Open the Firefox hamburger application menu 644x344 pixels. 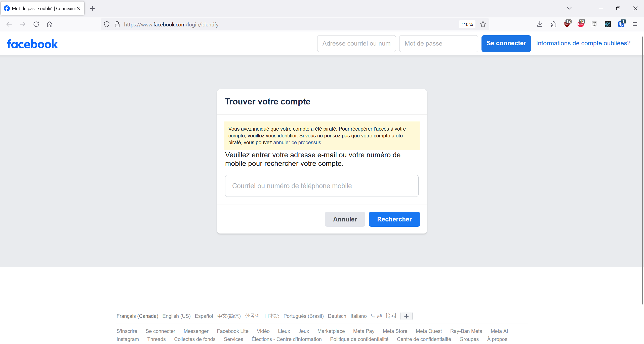[x=635, y=24]
